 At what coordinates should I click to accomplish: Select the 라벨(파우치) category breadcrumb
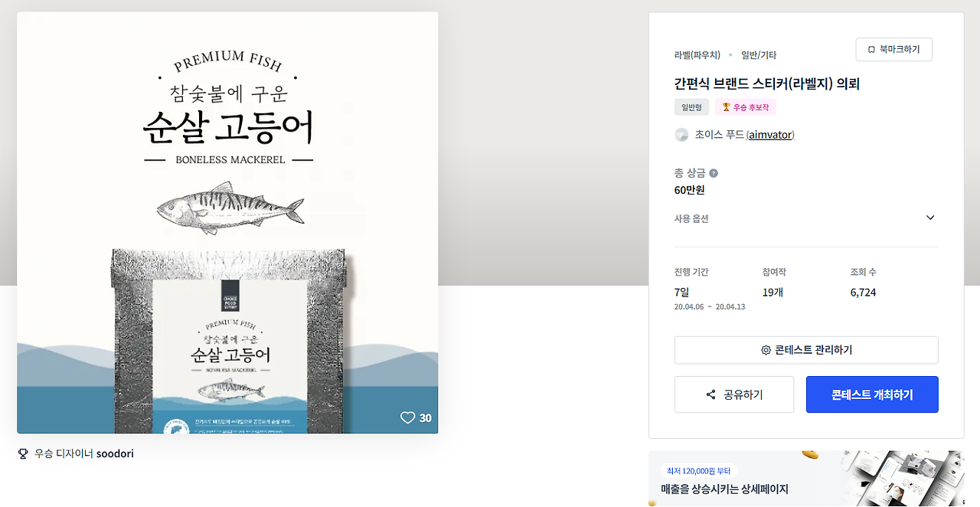(x=697, y=55)
